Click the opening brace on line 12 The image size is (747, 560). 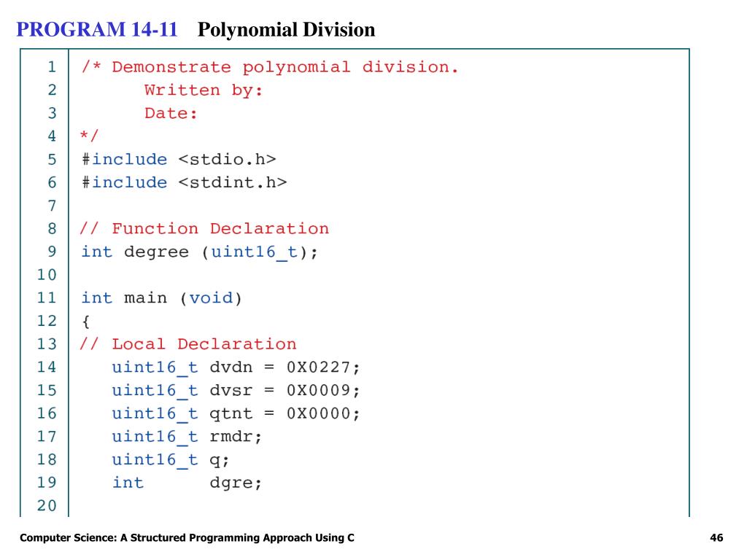[x=86, y=322]
